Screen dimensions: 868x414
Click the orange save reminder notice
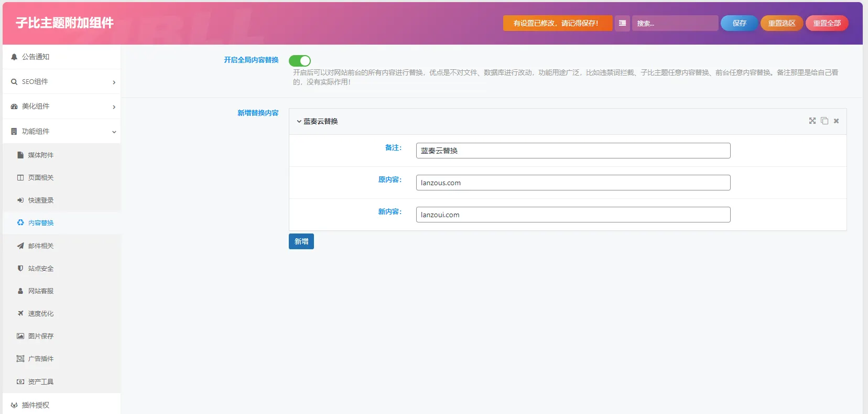tap(558, 23)
